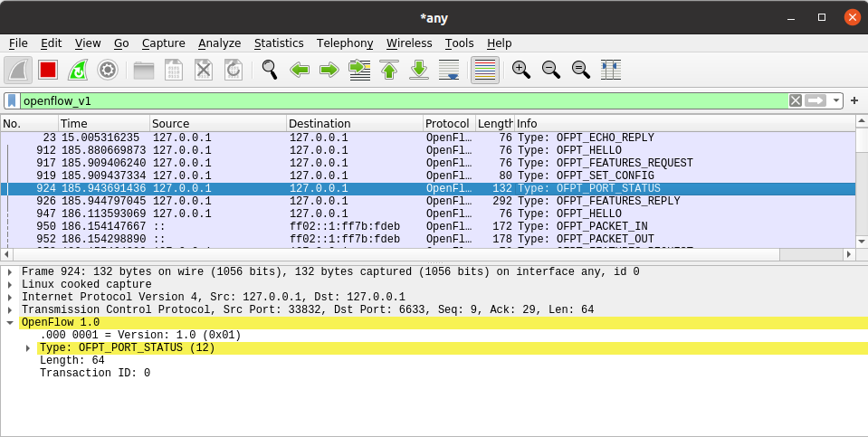
Task: Apply the display filter arrow button
Action: coord(816,100)
